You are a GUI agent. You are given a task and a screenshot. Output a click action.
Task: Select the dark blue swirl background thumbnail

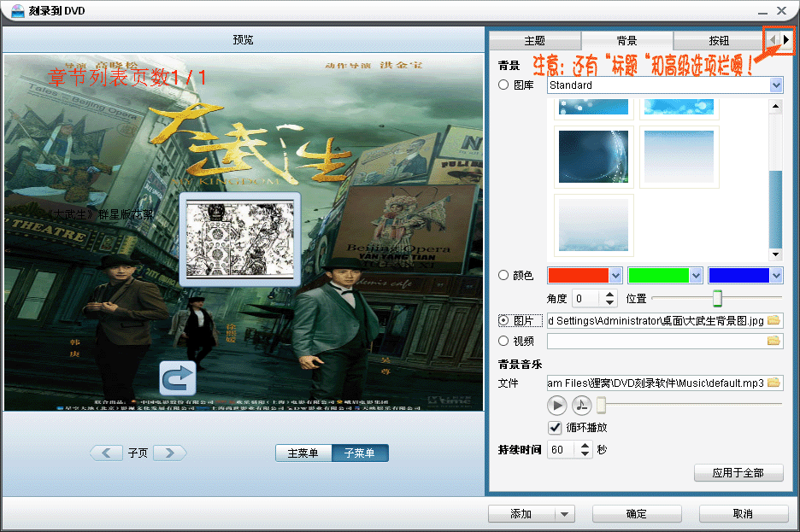593,156
